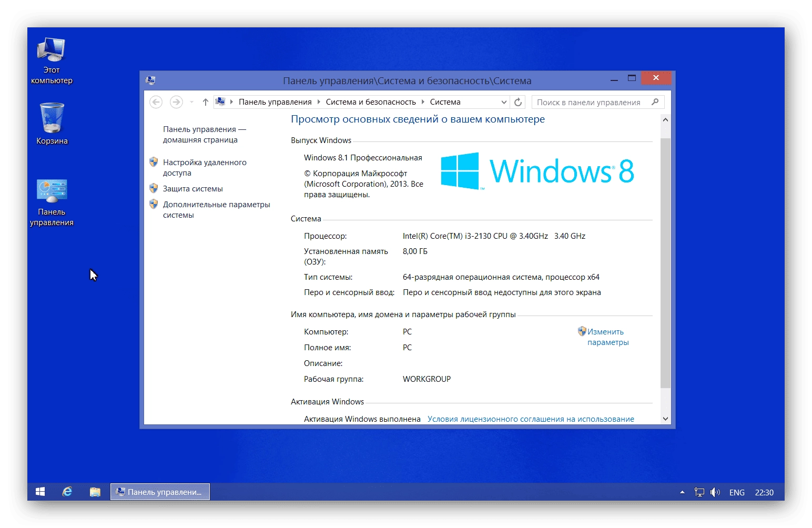Image resolution: width=812 pixels, height=528 pixels.
Task: Navigate to Система и безопасность breadcrumb
Action: click(x=371, y=102)
